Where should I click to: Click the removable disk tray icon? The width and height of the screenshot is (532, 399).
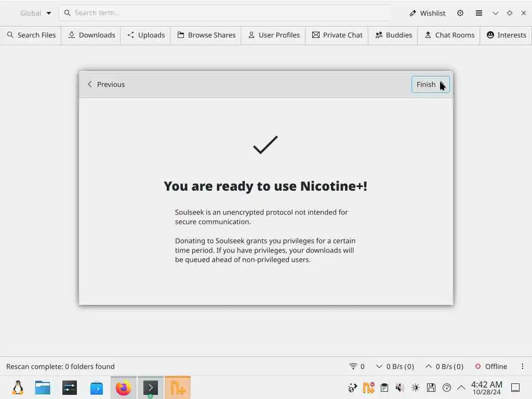(431, 388)
